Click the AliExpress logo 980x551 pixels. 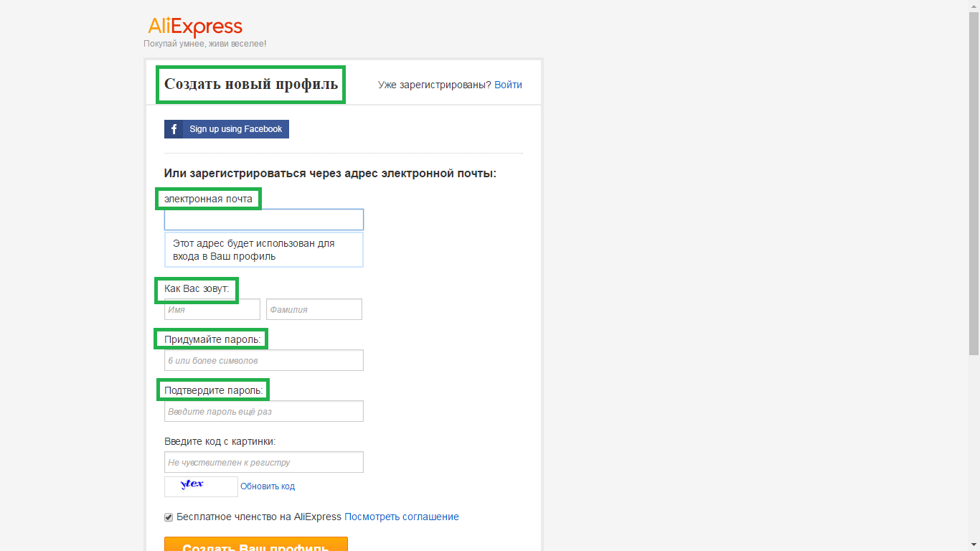(195, 27)
